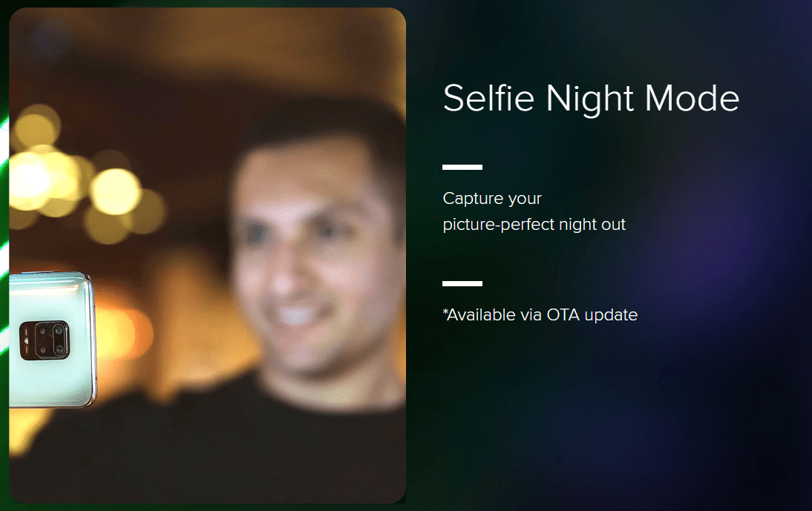
Task: Click the mint green phone back
Action: [50, 339]
